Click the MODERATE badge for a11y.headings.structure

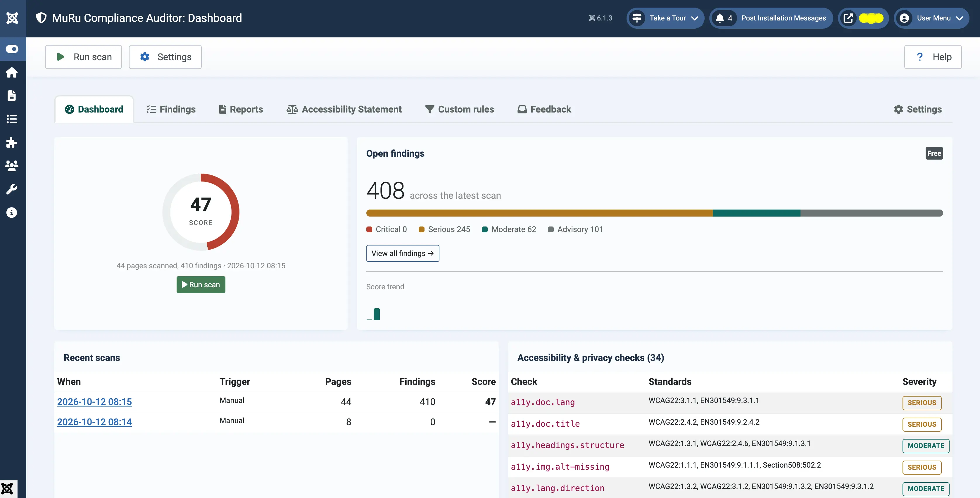pos(926,446)
